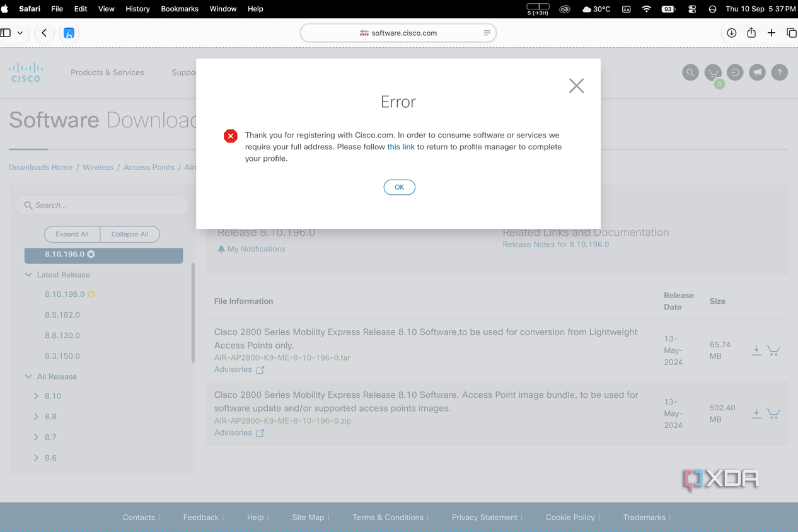
Task: Click the Collapse All button
Action: [130, 234]
